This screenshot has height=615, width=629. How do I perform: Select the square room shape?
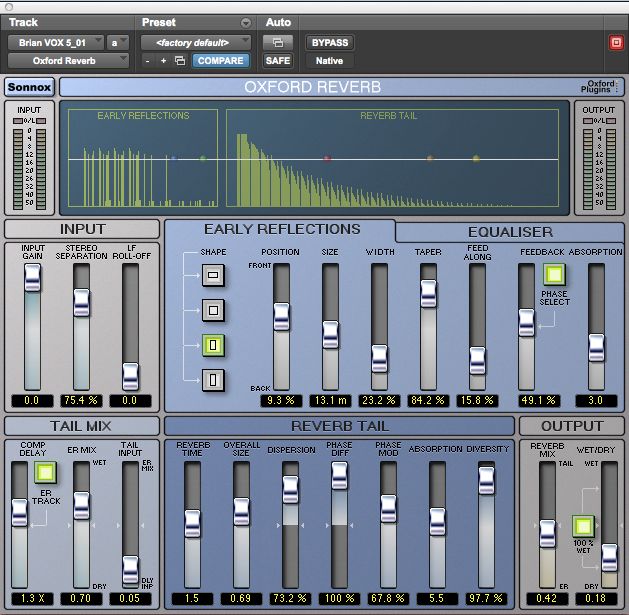click(214, 309)
